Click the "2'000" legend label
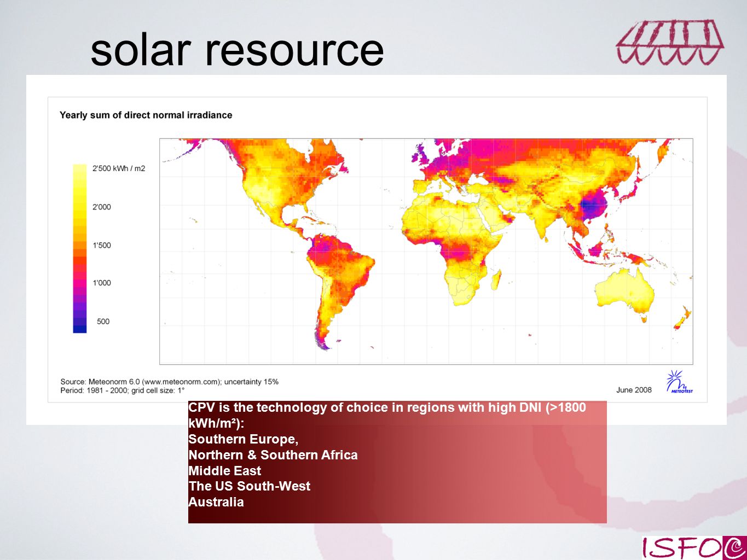The height and width of the screenshot is (560, 747). (x=102, y=207)
